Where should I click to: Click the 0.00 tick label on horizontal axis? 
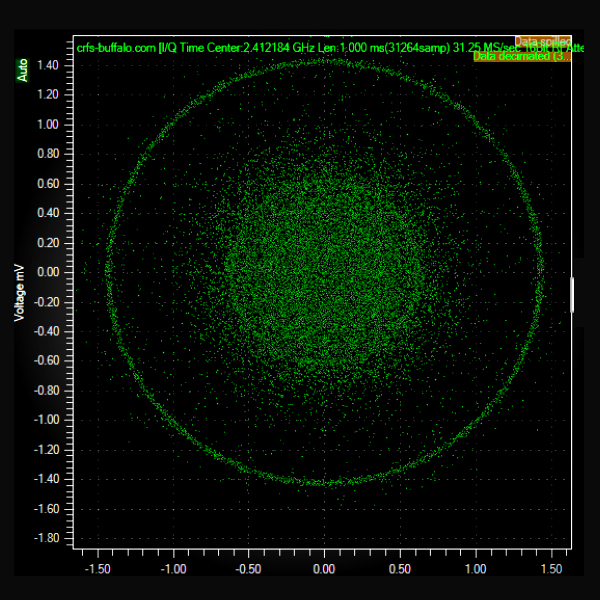[x=324, y=569]
